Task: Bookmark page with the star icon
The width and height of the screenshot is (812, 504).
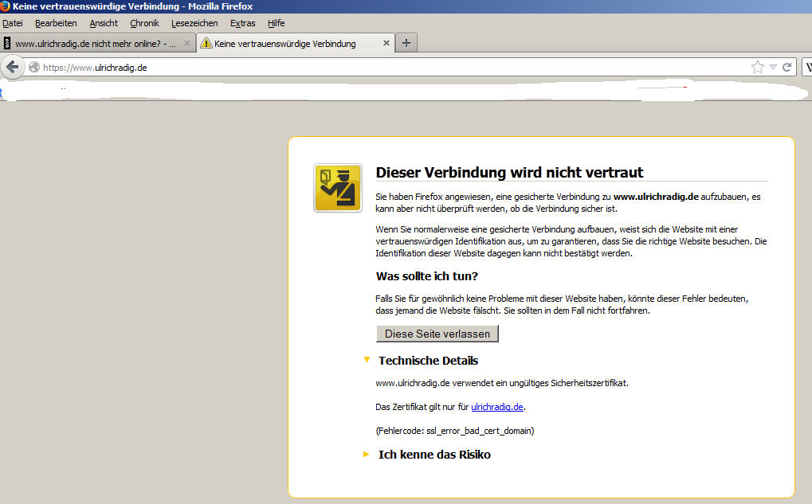Action: pyautogui.click(x=757, y=67)
